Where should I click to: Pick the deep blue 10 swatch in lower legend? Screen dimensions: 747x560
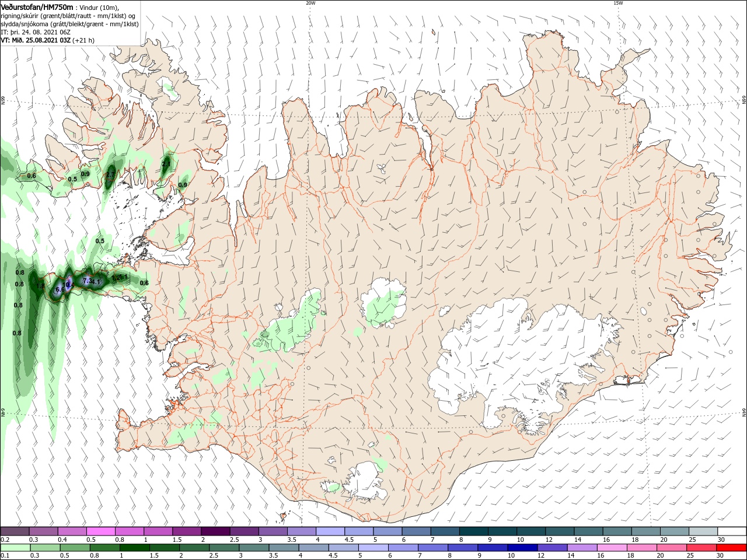(x=522, y=548)
